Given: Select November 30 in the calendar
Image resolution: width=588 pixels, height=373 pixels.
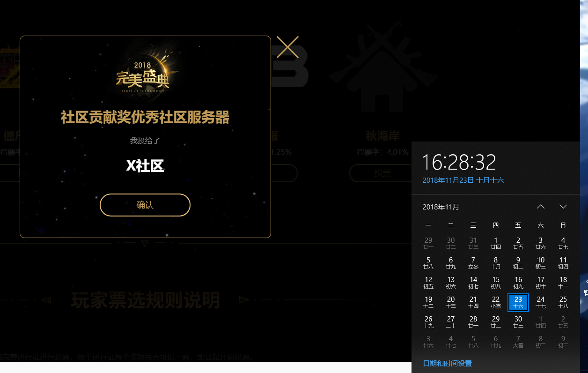Looking at the screenshot, I should pyautogui.click(x=518, y=322).
